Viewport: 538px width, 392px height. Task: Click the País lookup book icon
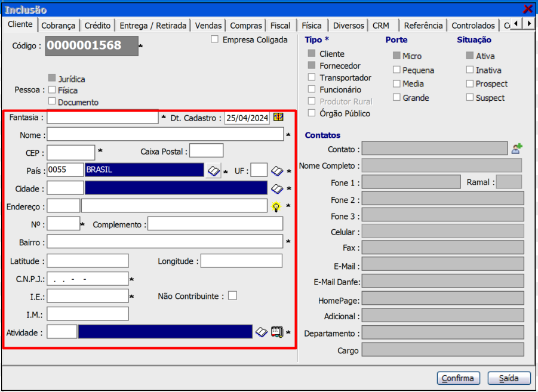point(213,171)
